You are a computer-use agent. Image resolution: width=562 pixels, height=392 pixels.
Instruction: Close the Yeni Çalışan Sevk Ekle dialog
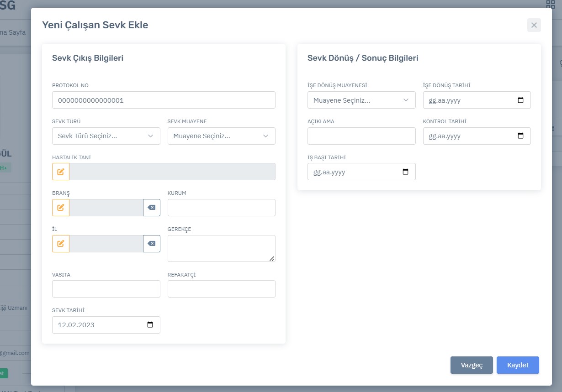click(534, 25)
